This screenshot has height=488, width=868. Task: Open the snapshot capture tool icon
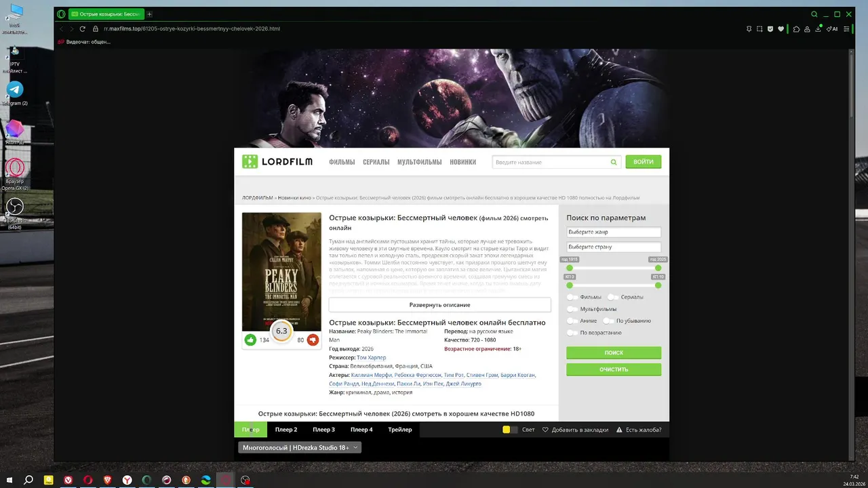(760, 29)
